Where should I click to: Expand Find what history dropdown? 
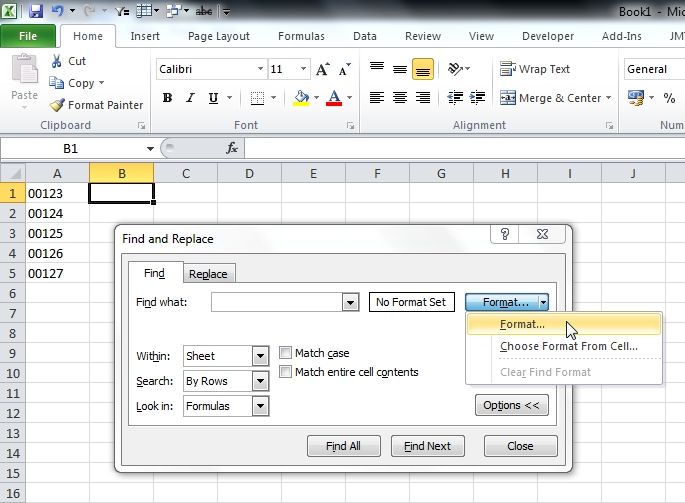tap(350, 302)
